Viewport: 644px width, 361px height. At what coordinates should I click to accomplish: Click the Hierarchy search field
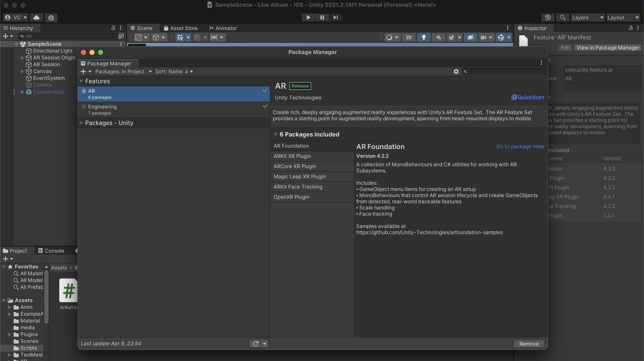[x=68, y=36]
